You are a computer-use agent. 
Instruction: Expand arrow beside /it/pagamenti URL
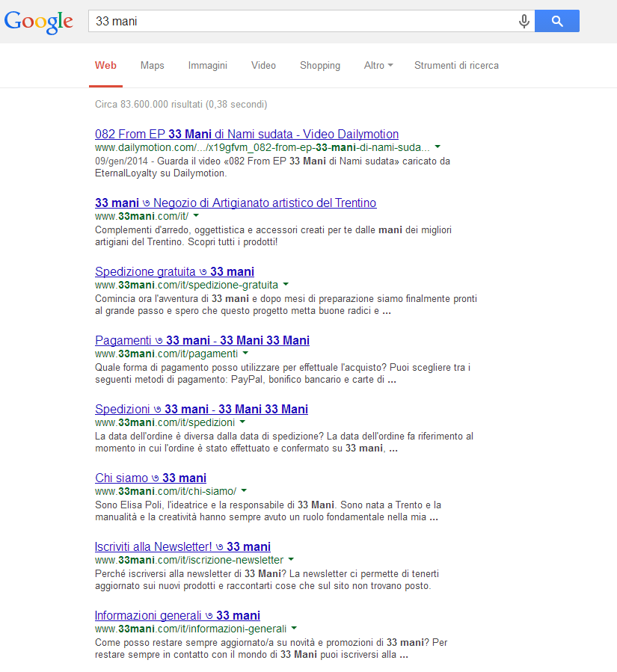(246, 353)
